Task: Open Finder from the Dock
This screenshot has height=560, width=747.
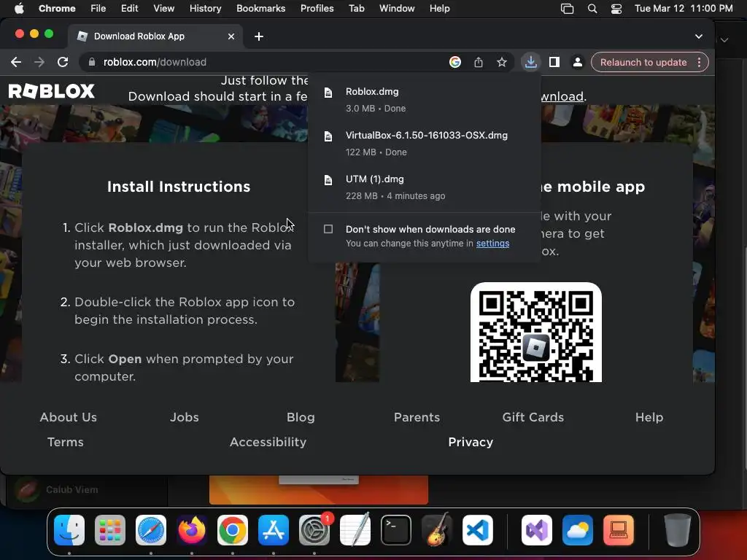Action: point(69,530)
